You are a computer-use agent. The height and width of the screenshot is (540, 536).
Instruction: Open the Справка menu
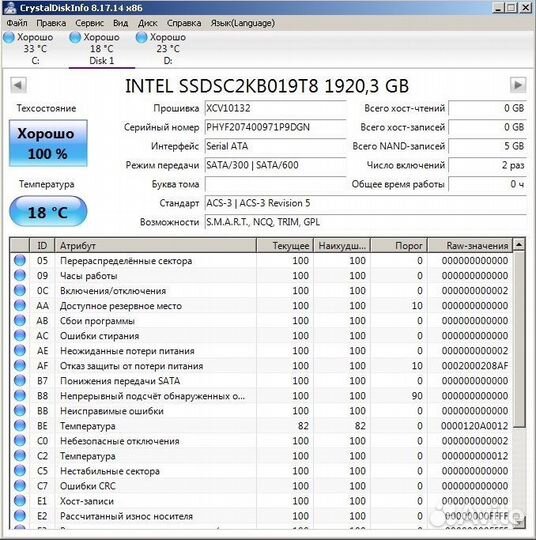[x=184, y=23]
